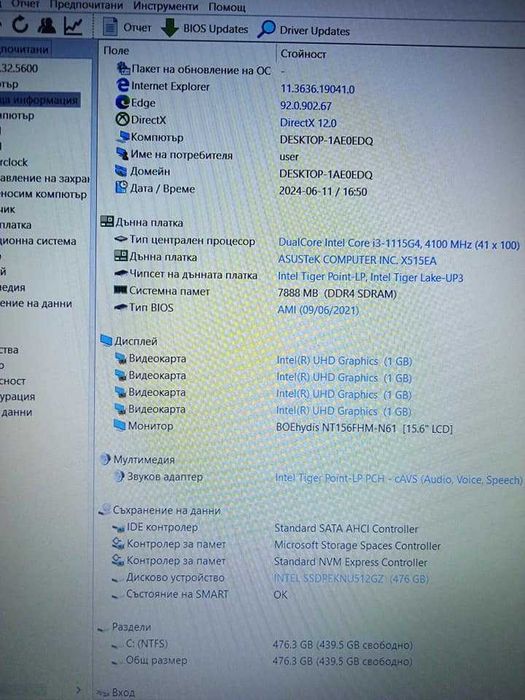Viewport: 525px width, 700px height.
Task: Open the Отчет menu in menu bar
Action: click(x=25, y=4)
